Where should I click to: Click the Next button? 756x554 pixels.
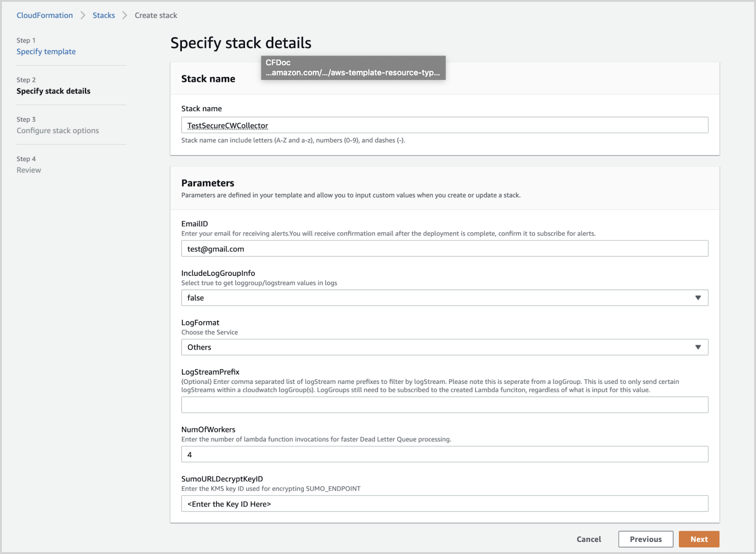coord(699,539)
